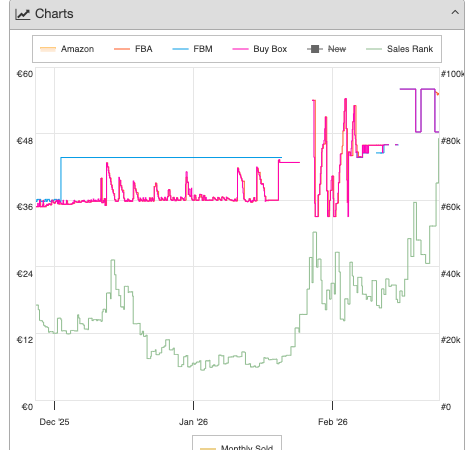
Task: Click the €36 price axis label
Action: coord(25,207)
